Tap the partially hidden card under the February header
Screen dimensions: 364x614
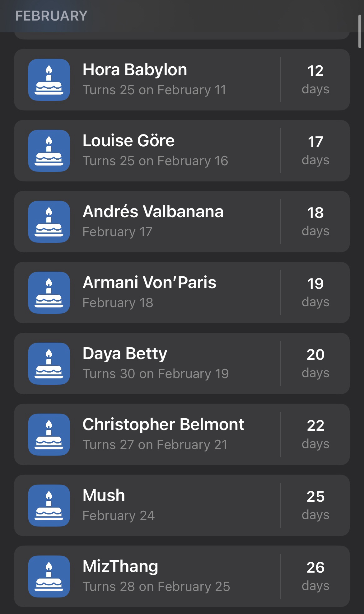(182, 36)
